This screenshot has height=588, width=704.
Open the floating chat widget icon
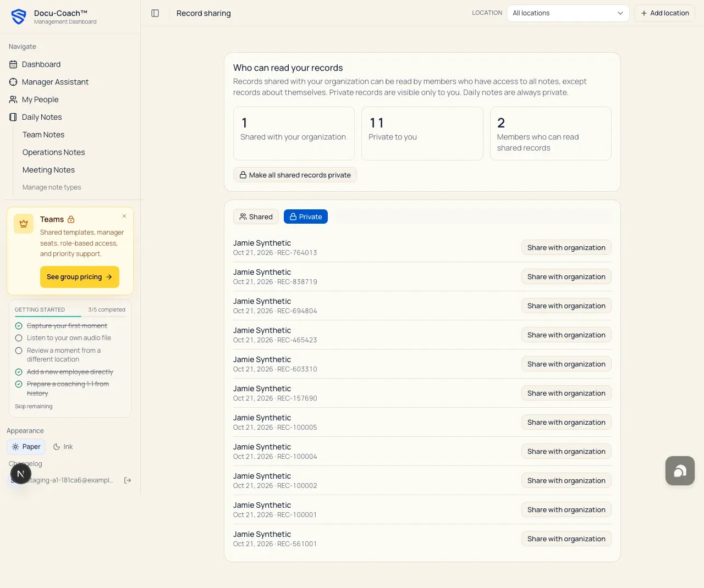[680, 471]
